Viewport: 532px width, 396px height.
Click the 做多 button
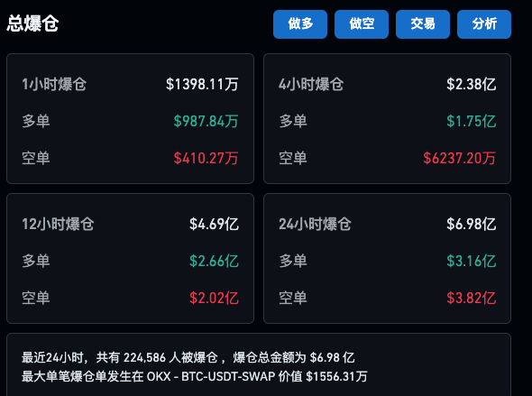click(300, 24)
